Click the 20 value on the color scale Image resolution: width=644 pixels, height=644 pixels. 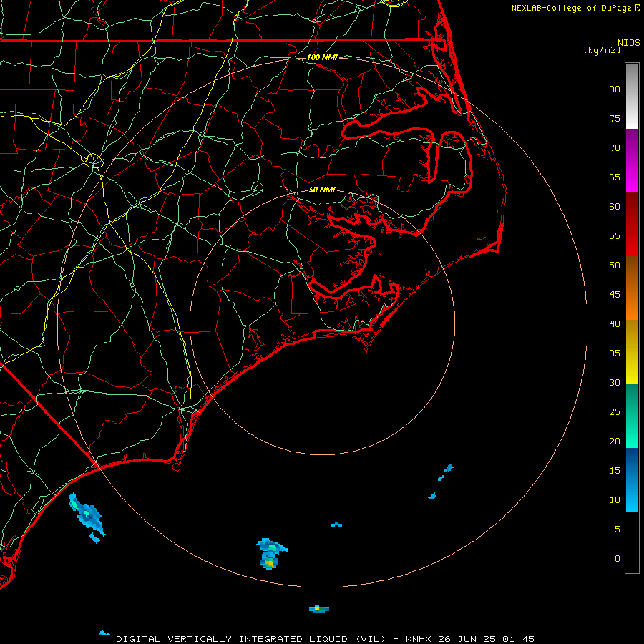coord(615,441)
